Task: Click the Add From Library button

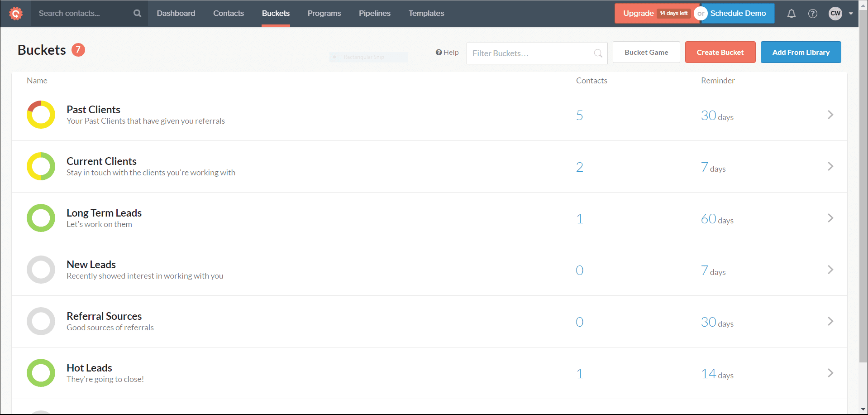Action: [x=801, y=53]
